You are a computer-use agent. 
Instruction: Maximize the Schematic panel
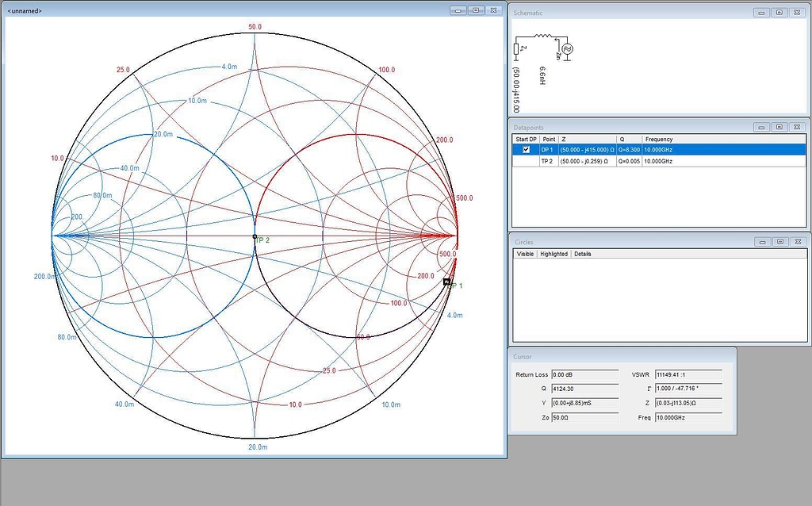(x=779, y=13)
